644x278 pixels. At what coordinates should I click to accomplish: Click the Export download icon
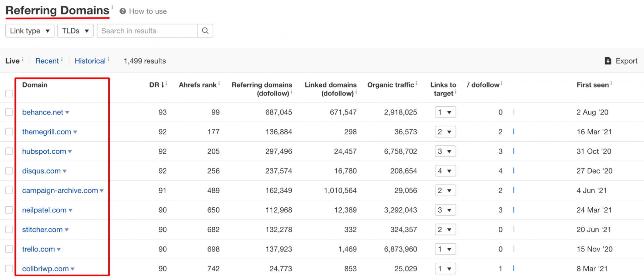coord(608,61)
